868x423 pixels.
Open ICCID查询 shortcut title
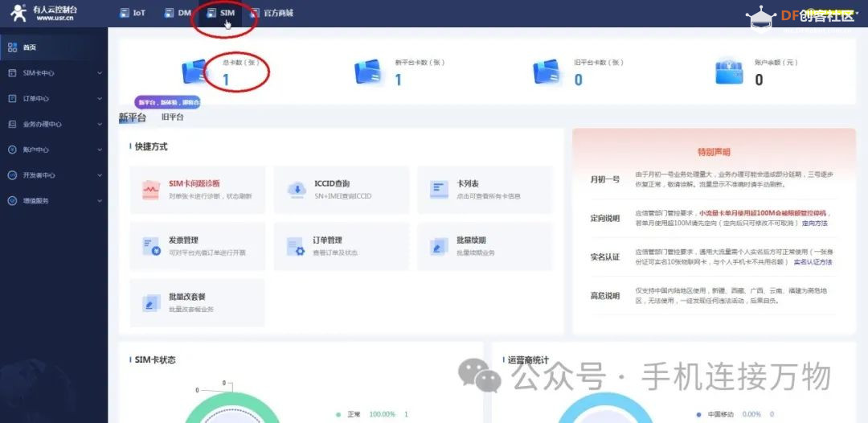tap(332, 184)
